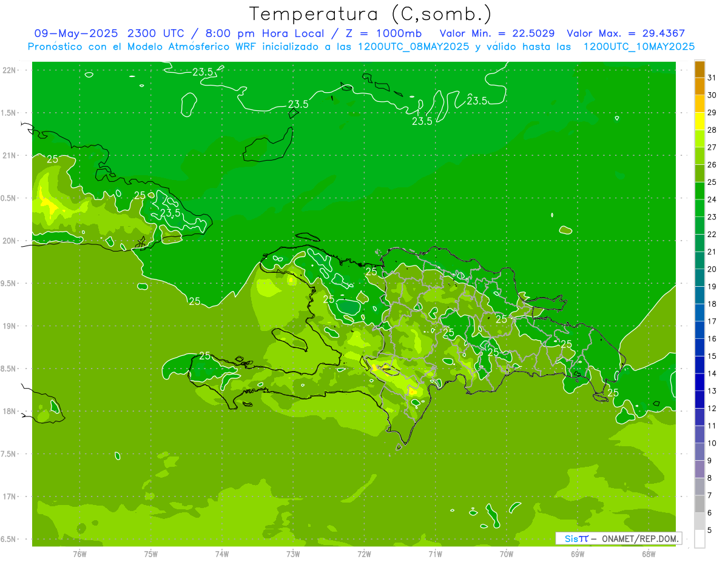Click the green swatch between 24 and 25

pos(699,191)
